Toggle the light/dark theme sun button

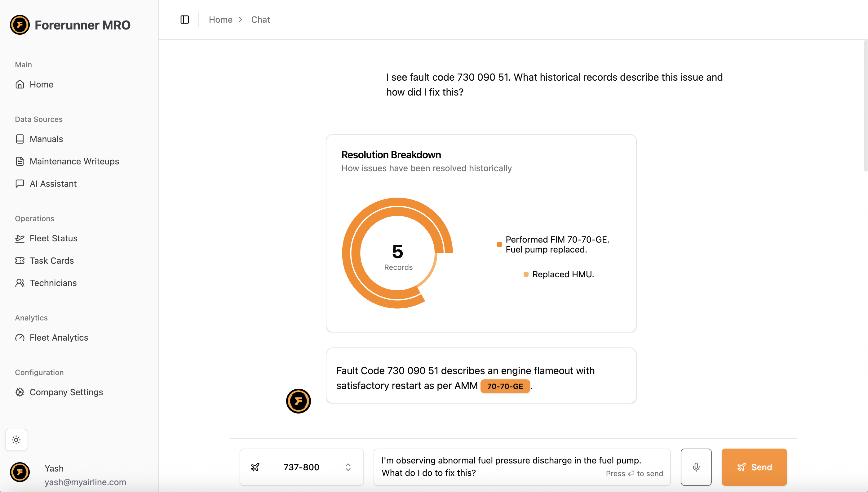point(16,440)
